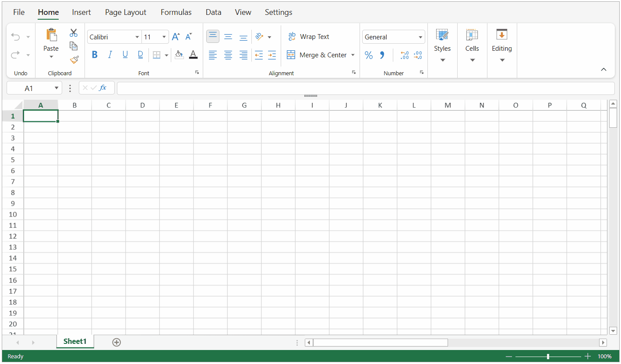The width and height of the screenshot is (621, 364).
Task: Click the fill color bucket icon
Action: (x=179, y=55)
